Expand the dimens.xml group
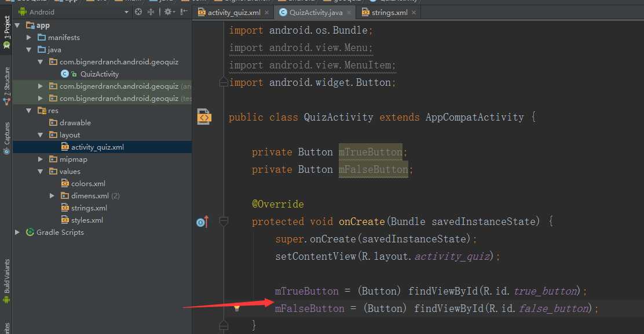644x334 pixels. [52, 196]
